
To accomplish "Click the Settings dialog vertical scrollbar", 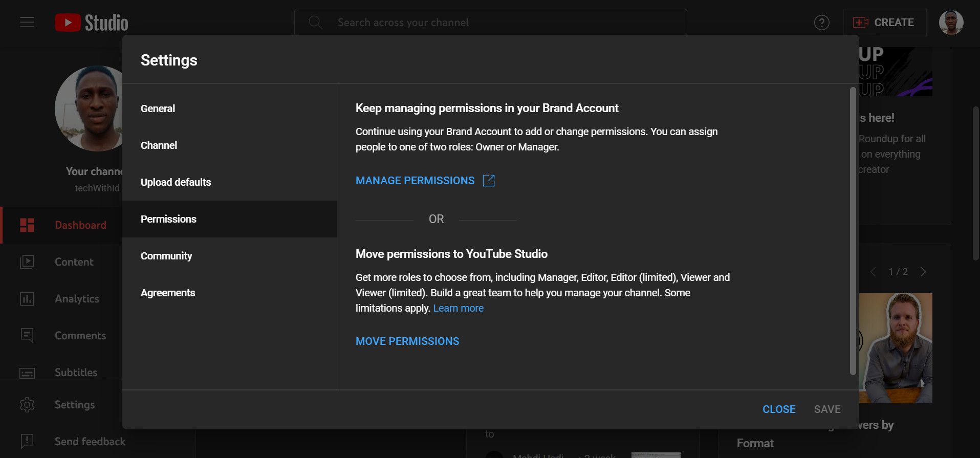I will click(x=853, y=230).
